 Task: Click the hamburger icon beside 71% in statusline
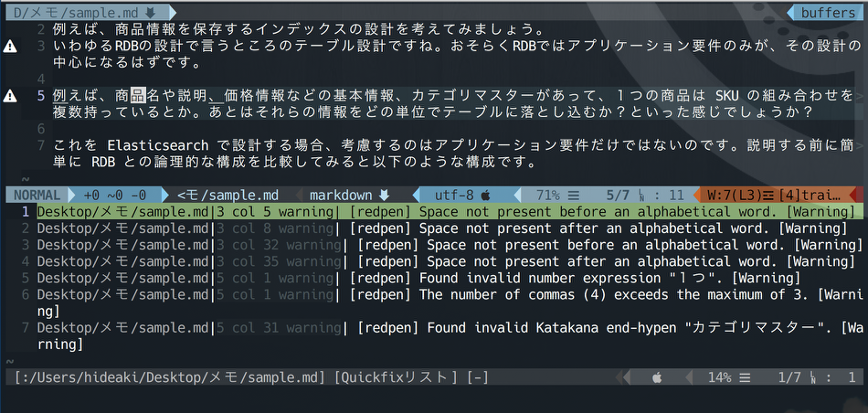(574, 195)
